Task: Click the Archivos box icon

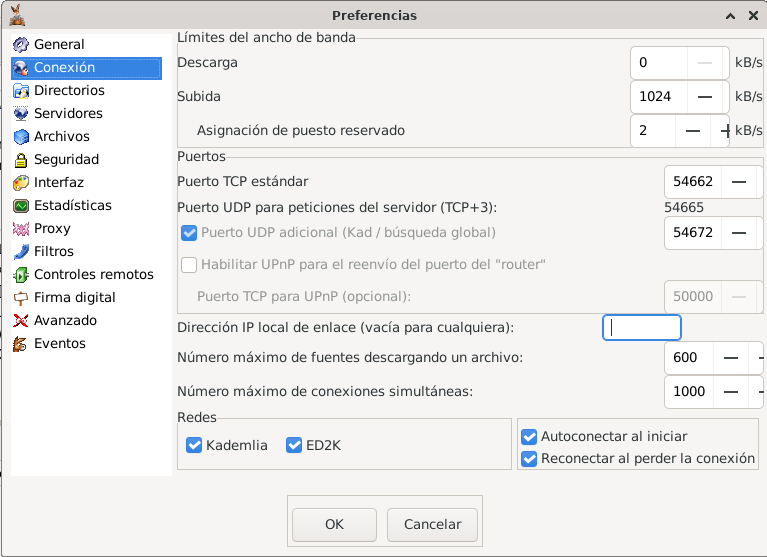Action: (21, 136)
